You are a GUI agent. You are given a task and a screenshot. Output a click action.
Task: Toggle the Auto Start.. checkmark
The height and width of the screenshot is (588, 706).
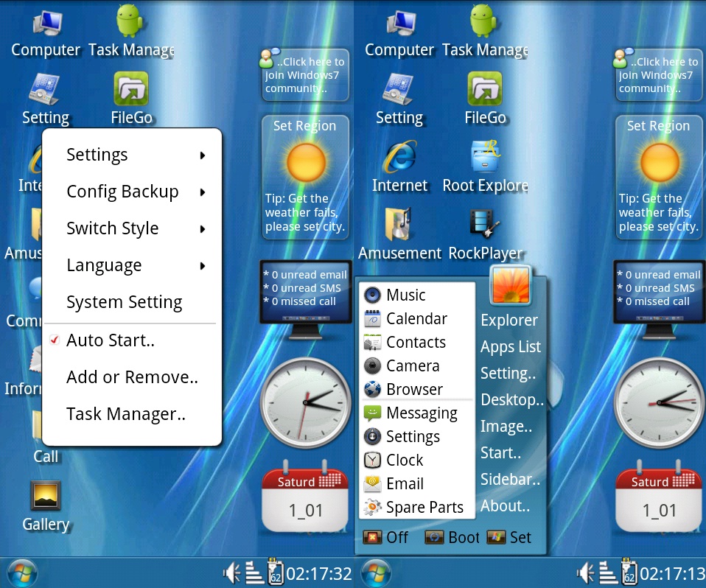(55, 340)
